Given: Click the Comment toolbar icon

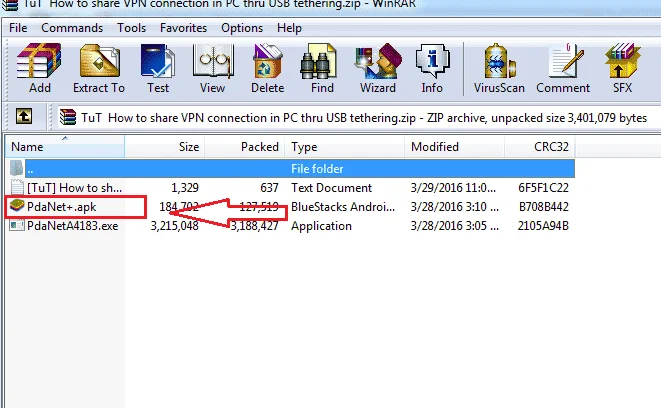Looking at the screenshot, I should 566,62.
